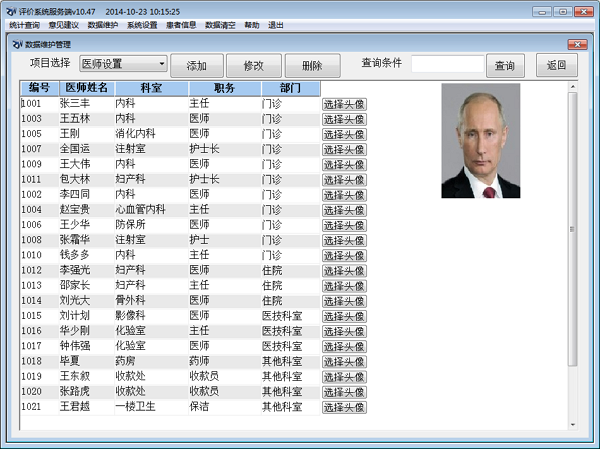The image size is (600, 449).
Task: Click the 科室 column header
Action: pos(151,88)
